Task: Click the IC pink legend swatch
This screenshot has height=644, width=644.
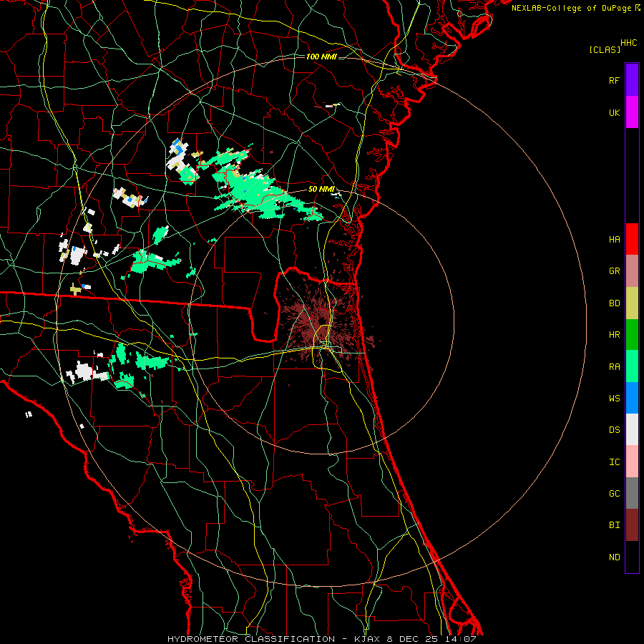Action: click(x=632, y=462)
